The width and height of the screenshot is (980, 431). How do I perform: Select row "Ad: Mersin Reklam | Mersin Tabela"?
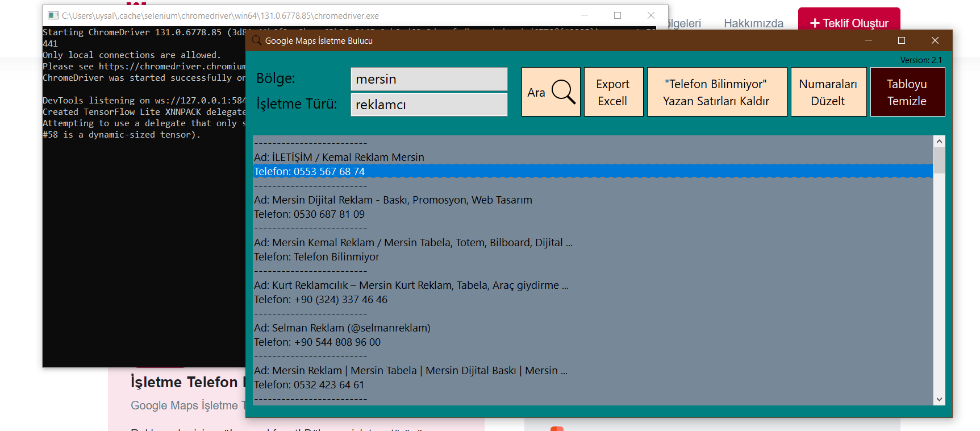pos(593,370)
